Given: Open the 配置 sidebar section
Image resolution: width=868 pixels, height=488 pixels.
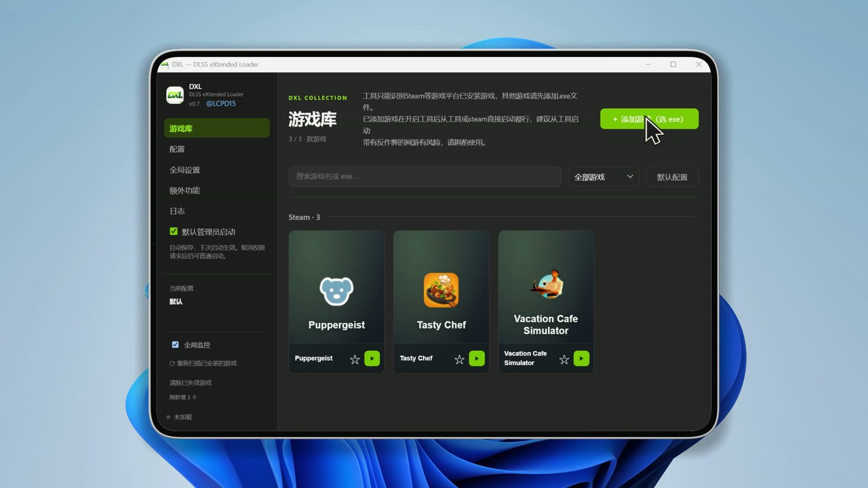Looking at the screenshot, I should coord(217,149).
